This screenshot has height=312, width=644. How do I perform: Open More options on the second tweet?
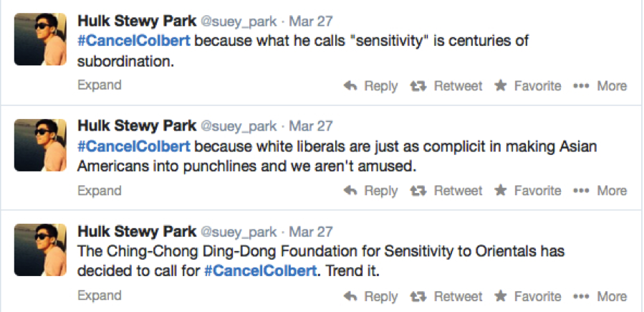coord(600,191)
